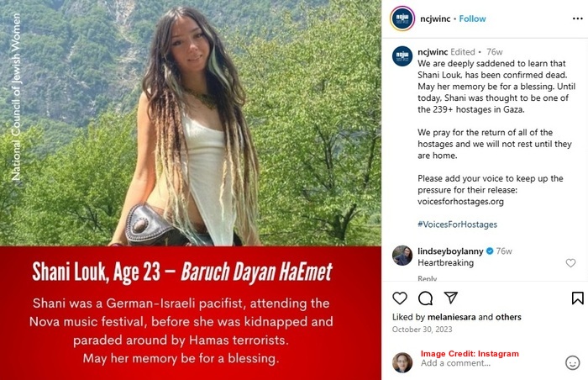Open the emoji picker smiley icon
This screenshot has height=380, width=588.
572,362
